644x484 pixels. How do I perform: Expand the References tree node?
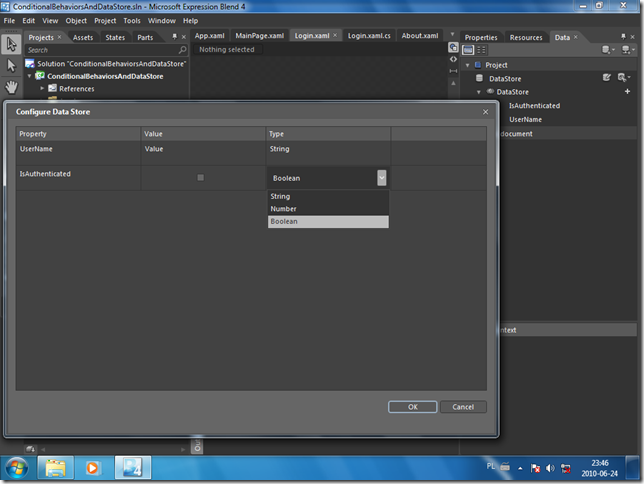pyautogui.click(x=42, y=89)
